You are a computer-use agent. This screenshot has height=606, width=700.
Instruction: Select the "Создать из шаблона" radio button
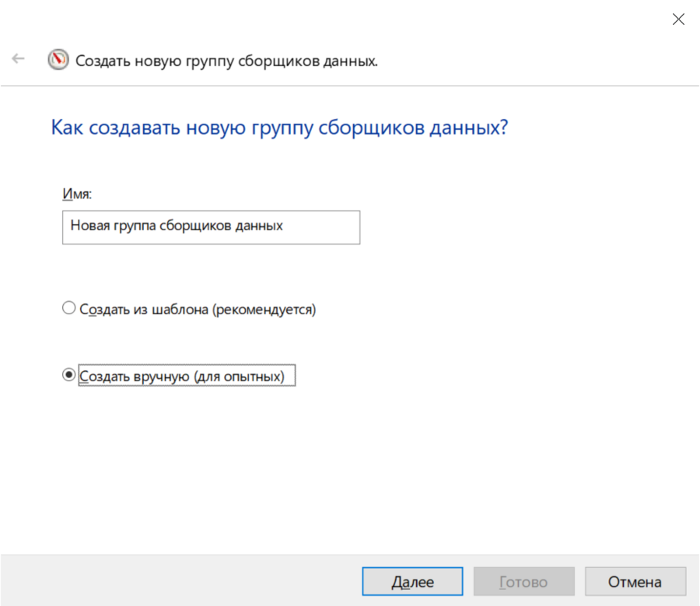coord(68,309)
